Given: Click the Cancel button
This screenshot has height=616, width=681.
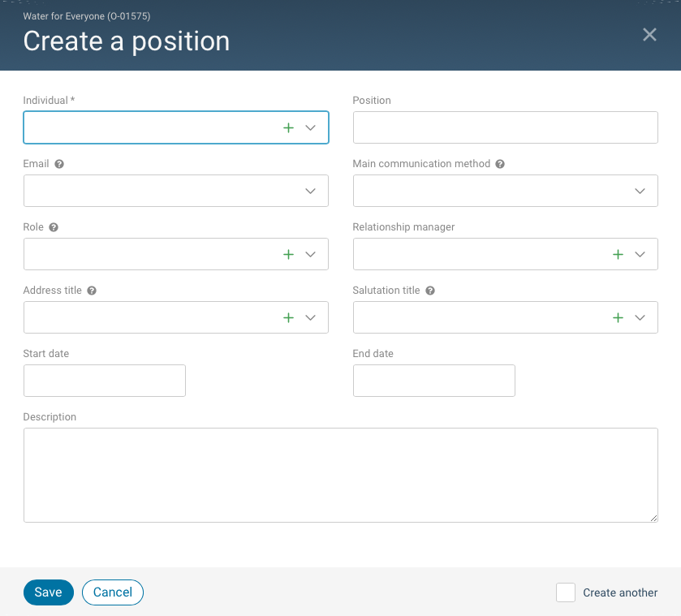Looking at the screenshot, I should click(x=113, y=592).
